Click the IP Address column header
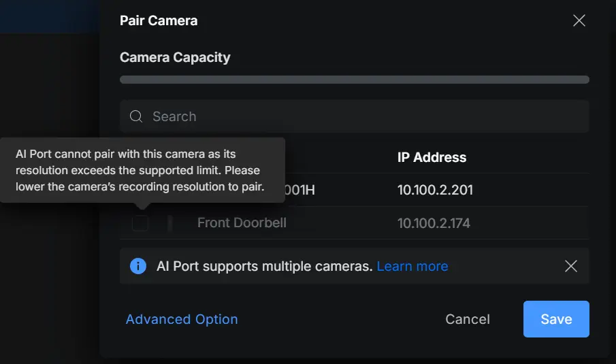 tap(432, 157)
